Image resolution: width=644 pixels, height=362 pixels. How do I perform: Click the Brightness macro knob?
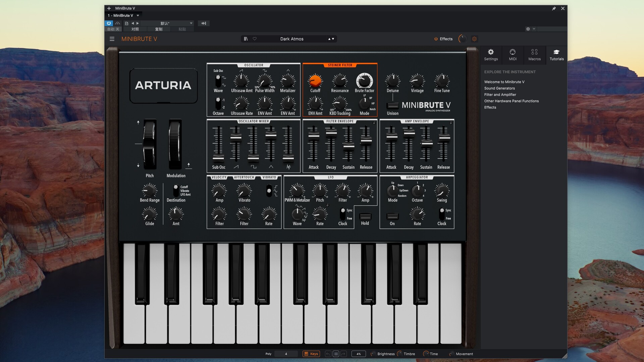pos(373,354)
